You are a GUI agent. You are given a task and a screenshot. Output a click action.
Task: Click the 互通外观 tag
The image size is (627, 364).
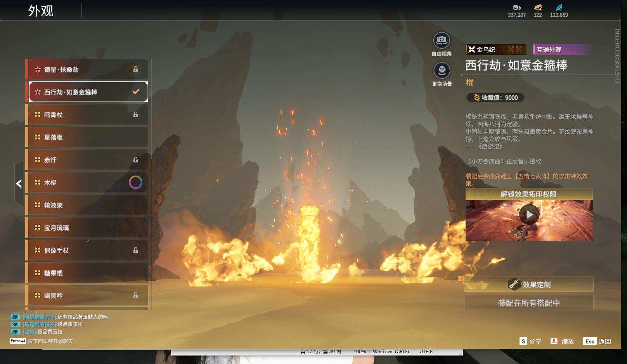562,49
